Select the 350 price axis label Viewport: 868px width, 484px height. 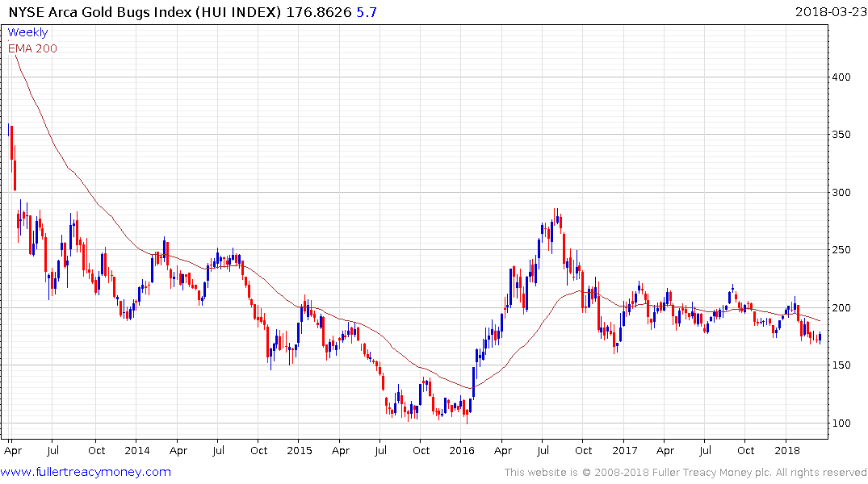(841, 135)
